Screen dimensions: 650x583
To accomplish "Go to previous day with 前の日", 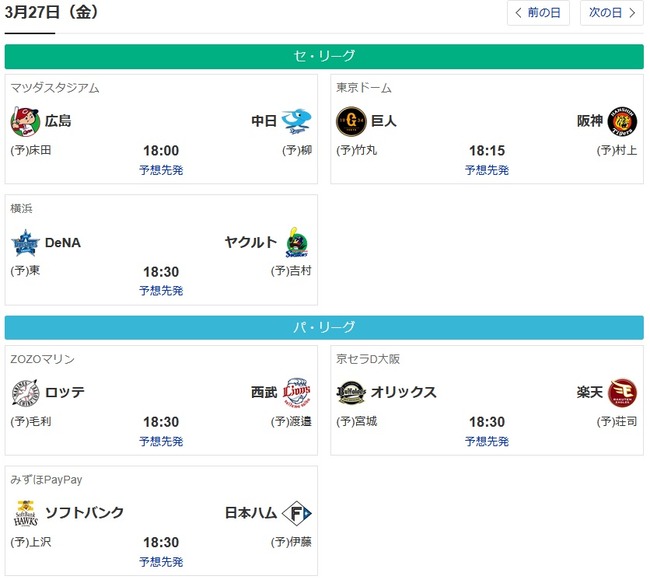I will (540, 13).
